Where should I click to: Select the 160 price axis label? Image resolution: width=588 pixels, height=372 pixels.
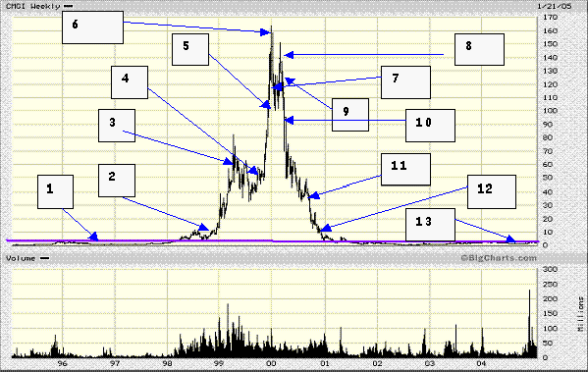click(550, 30)
